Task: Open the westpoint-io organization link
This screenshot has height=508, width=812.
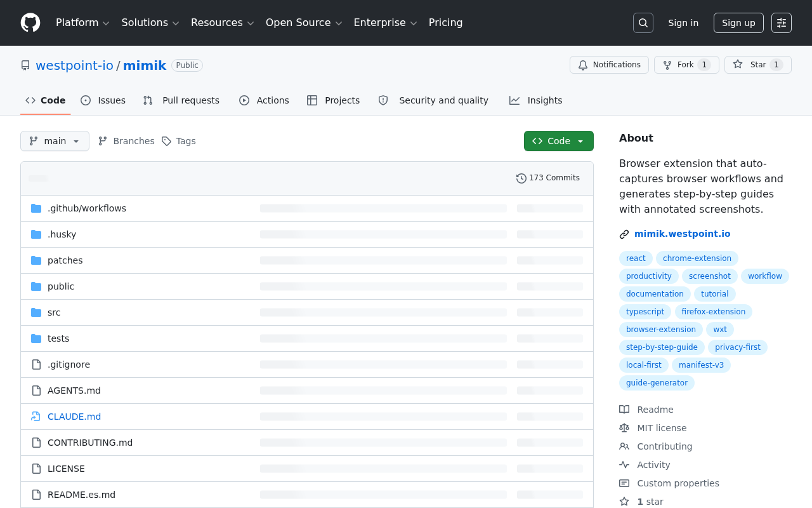Action: point(74,65)
